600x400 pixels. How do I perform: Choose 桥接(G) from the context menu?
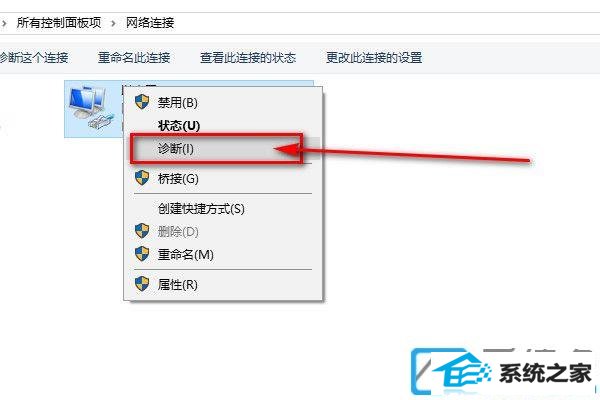point(178,178)
